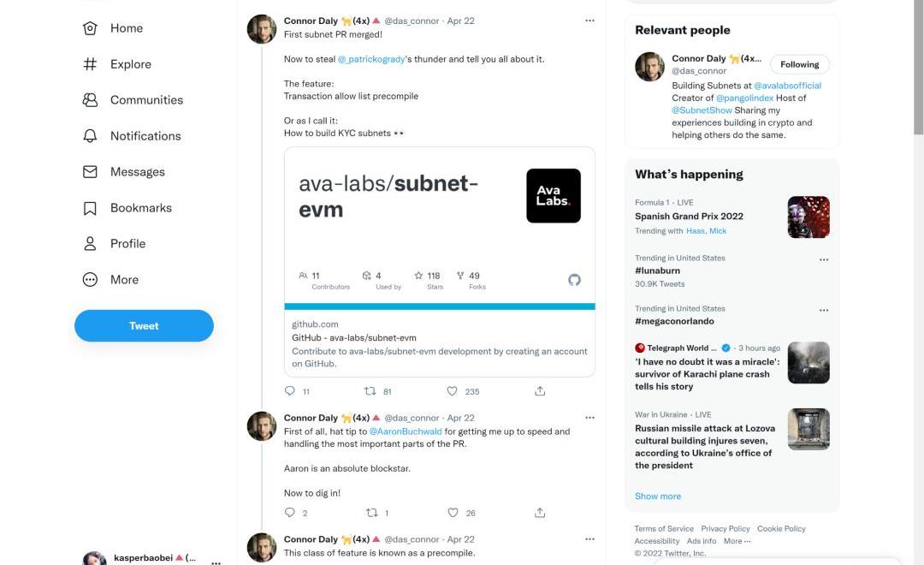Open options menu for #lunaburn trend
This screenshot has height=565, width=924.
tap(824, 259)
